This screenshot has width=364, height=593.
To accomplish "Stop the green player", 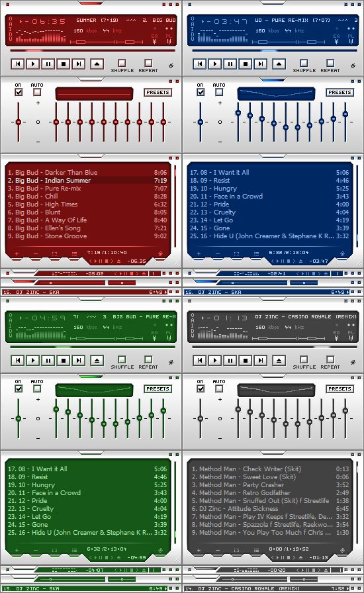I will click(63, 361).
